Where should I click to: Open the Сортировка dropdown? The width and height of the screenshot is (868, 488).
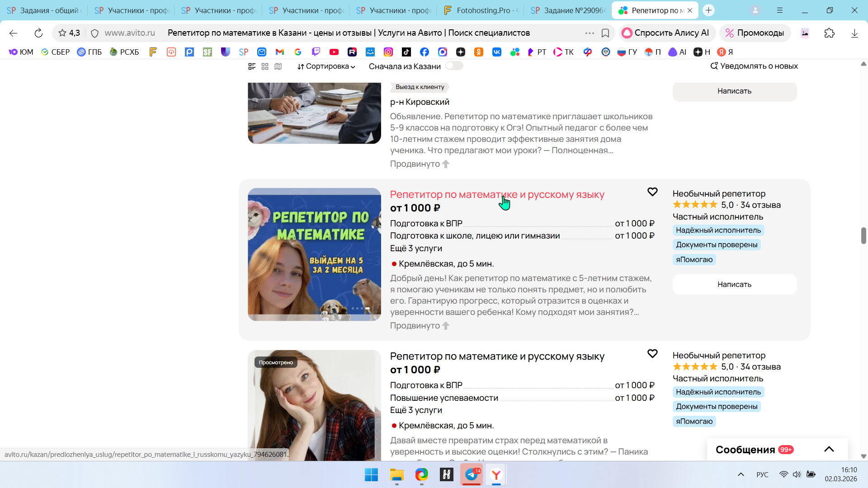click(x=326, y=66)
